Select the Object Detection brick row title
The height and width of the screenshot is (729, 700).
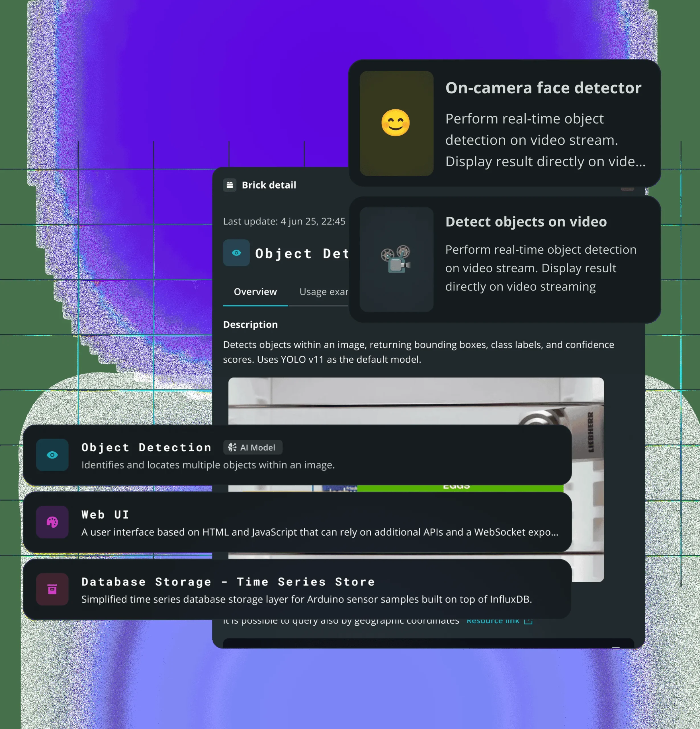coord(146,447)
